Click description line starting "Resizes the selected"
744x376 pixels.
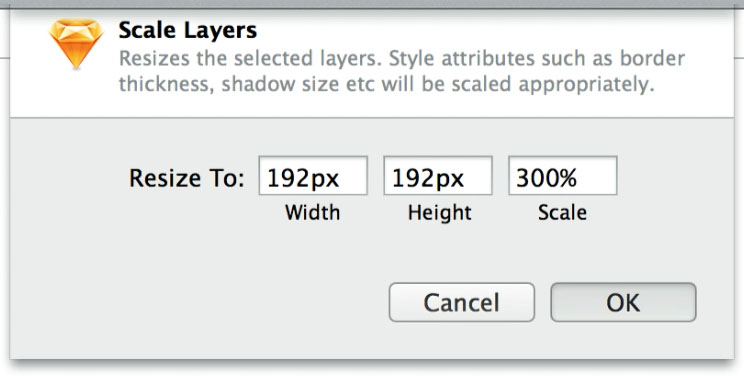(401, 59)
